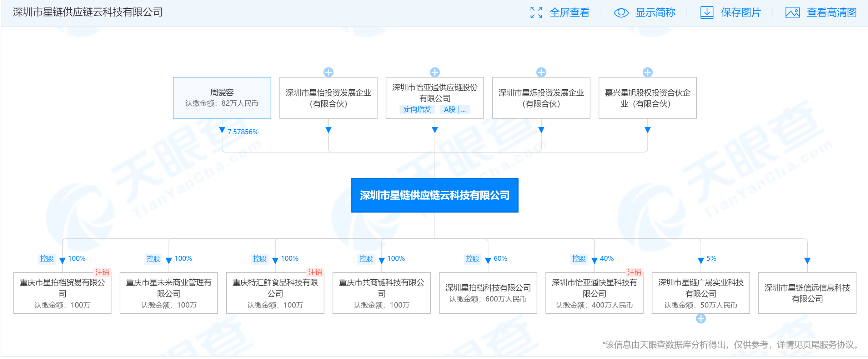This screenshot has height=359, width=868.
Task: Open 重庆市星拍档贸易有限公司 node
Action: coord(62,293)
